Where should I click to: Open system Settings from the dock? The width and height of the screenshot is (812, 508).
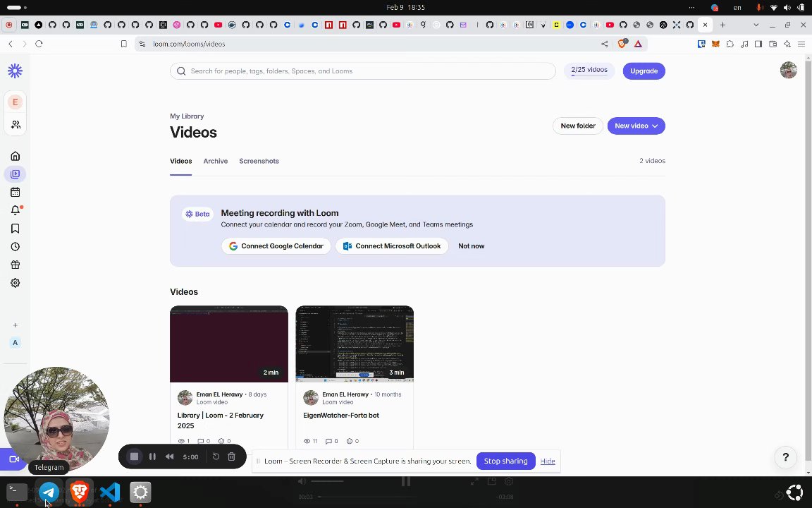140,492
